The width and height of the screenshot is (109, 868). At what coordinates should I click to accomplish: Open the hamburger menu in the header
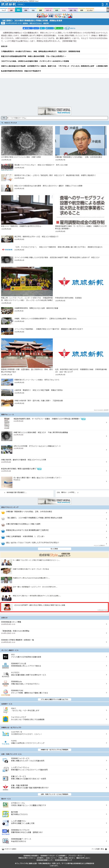click(x=107, y=4)
